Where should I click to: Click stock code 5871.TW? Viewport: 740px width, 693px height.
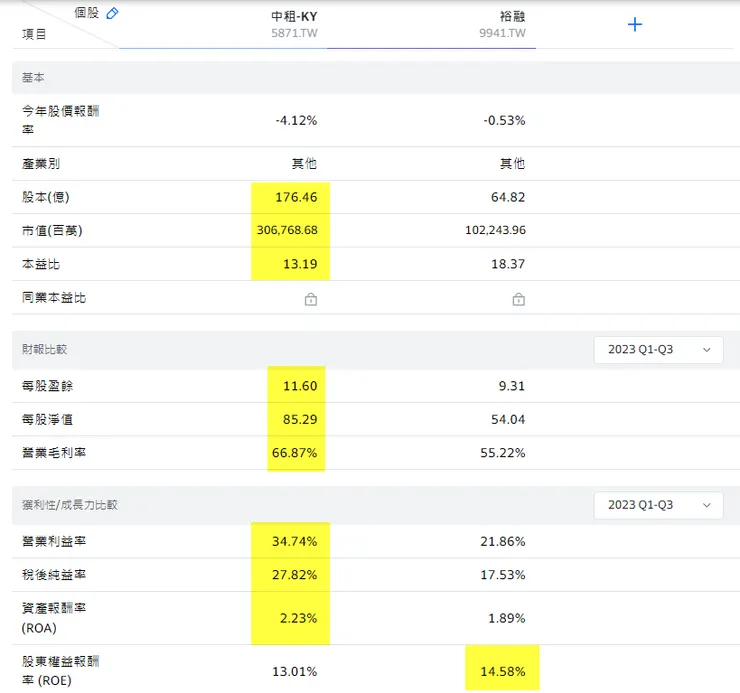point(294,33)
